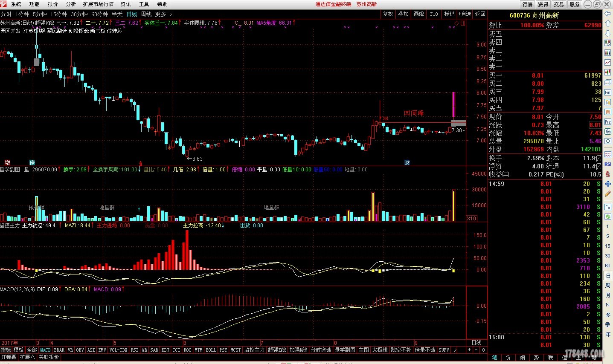The image size is (613, 364).
Task: Click the plus zoom button at bottom
Action: [469, 350]
